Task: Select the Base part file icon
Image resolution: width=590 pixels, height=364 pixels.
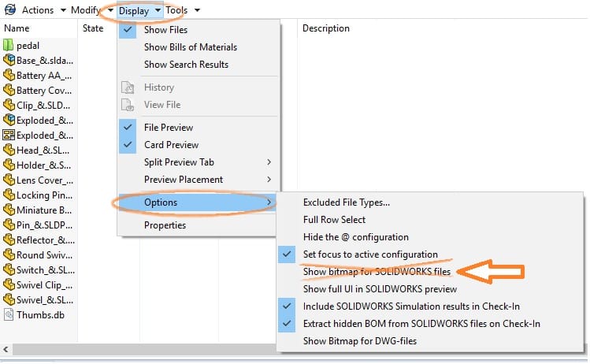Action: [x=9, y=60]
